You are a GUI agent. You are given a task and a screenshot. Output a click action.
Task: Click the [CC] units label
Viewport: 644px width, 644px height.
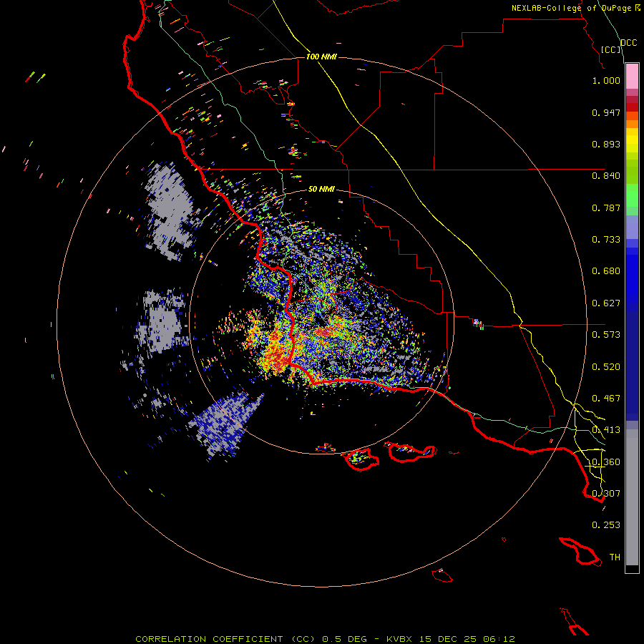pyautogui.click(x=611, y=49)
